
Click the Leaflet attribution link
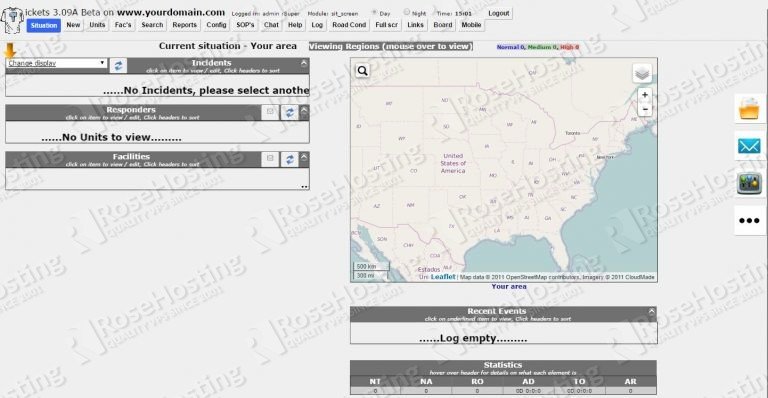pos(443,277)
